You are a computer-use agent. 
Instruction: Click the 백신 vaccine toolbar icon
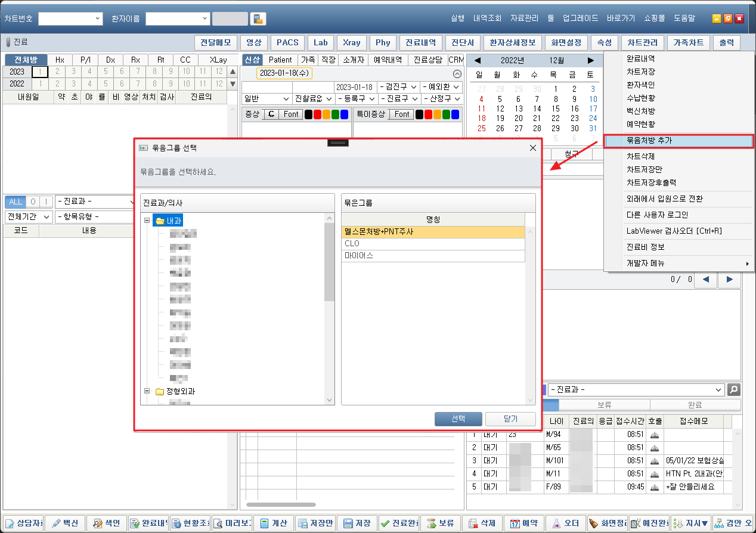point(65,523)
